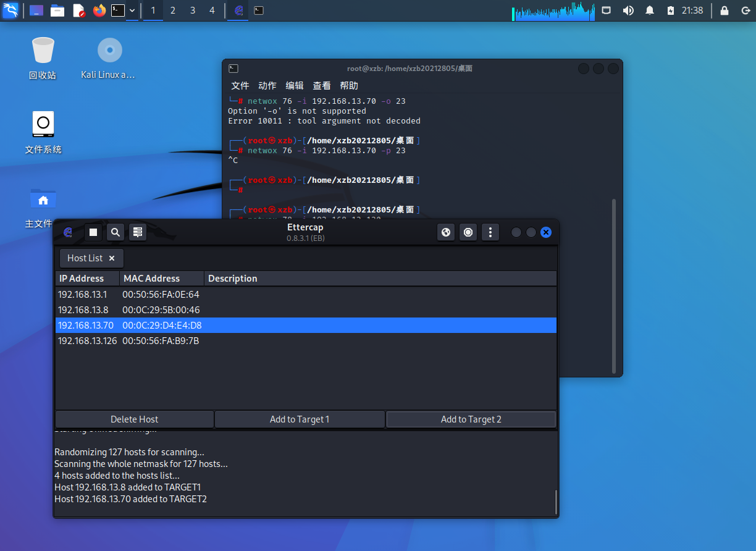Open network connection tray icon
This screenshot has width=756, height=551.
(607, 11)
